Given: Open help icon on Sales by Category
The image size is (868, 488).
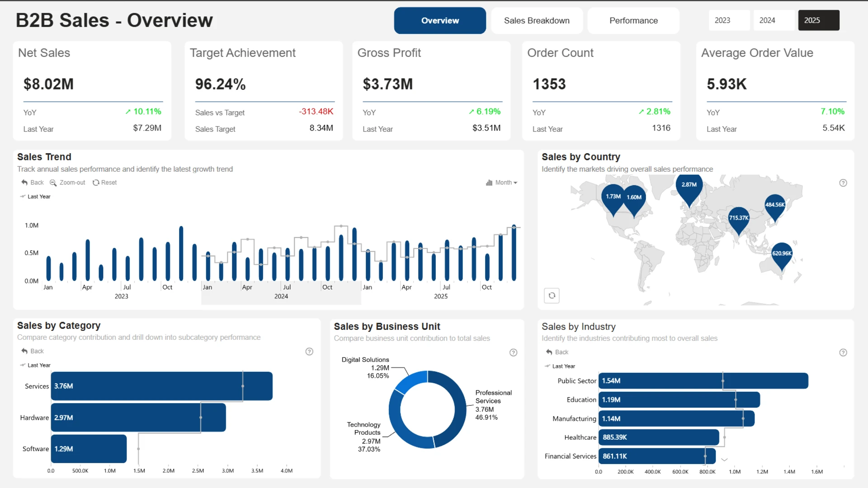Looking at the screenshot, I should [309, 352].
